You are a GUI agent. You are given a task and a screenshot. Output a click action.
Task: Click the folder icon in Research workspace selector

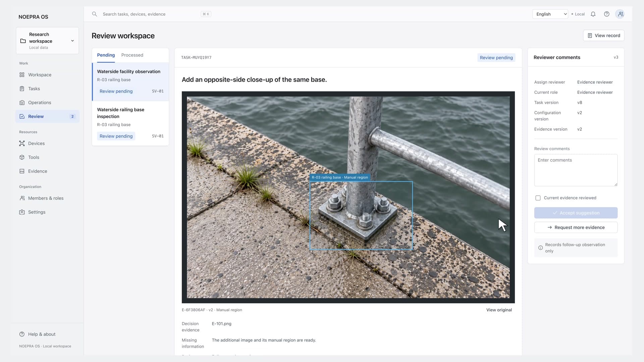[x=23, y=41]
